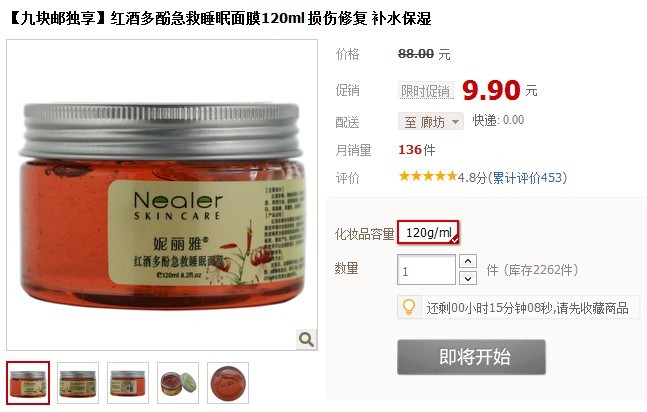Click the 限时促销 promotion tag
This screenshot has width=647, height=412.
pos(425,90)
